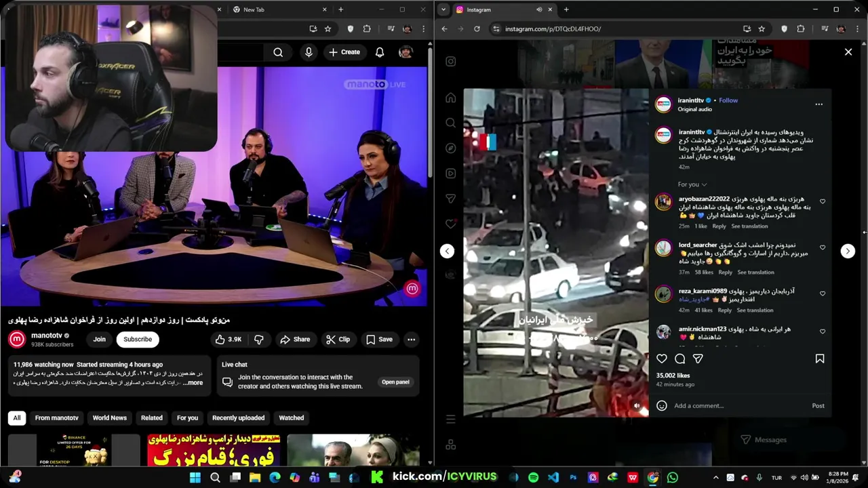
Task: Click the Instagram logo in the sidebar
Action: point(450,62)
